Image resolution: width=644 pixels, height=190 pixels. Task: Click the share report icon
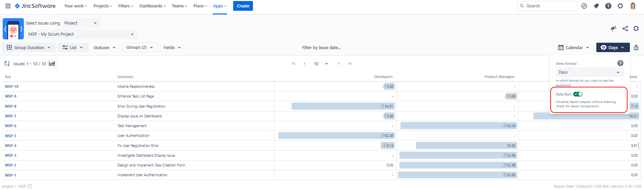tap(625, 29)
